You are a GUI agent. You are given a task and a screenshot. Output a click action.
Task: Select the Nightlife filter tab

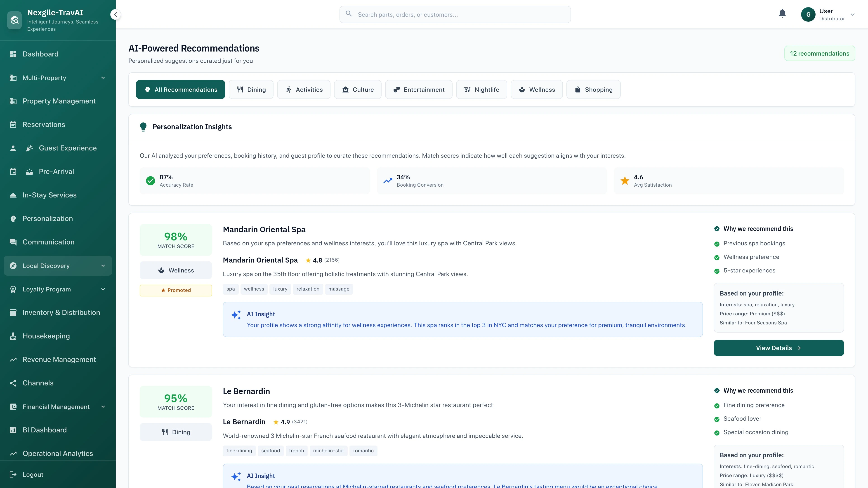(x=481, y=90)
